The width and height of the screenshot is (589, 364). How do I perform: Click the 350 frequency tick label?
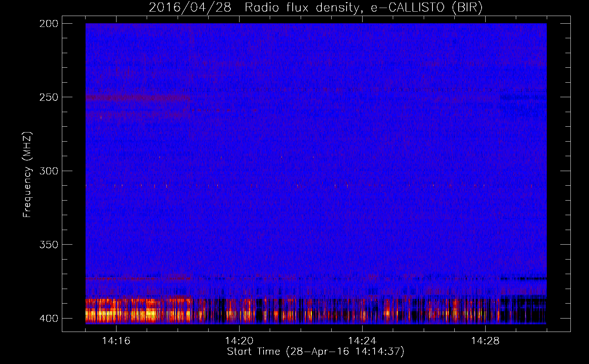(x=49, y=245)
